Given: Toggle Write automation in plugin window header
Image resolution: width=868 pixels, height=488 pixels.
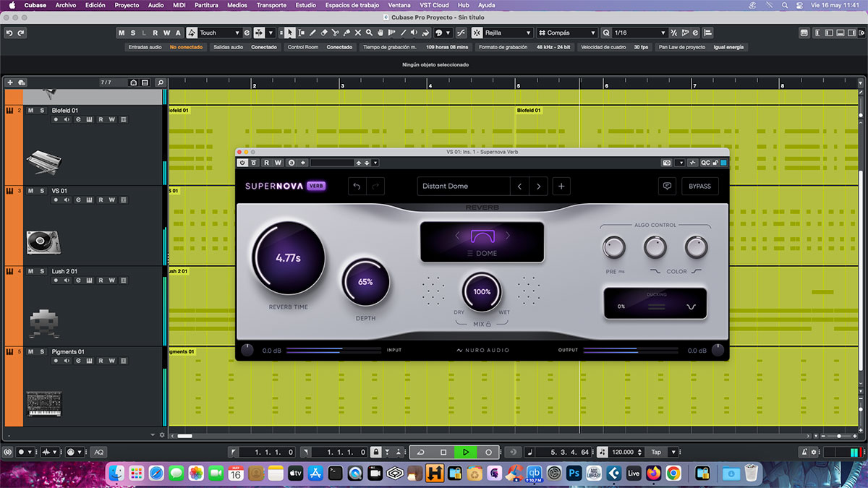Looking at the screenshot, I should [278, 163].
